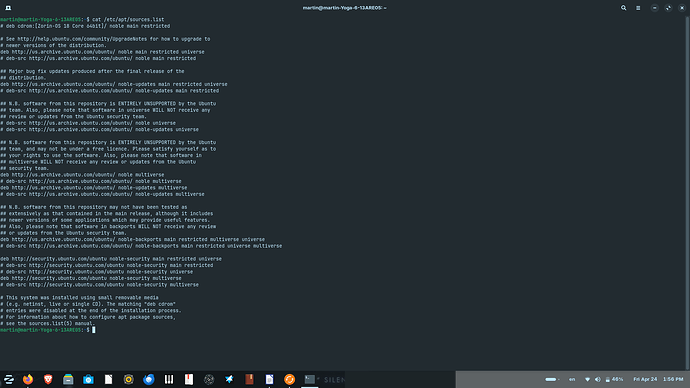Click the 'see the sources.list(5) manual.' line
Screen dimensions: 690x388
(48, 323)
